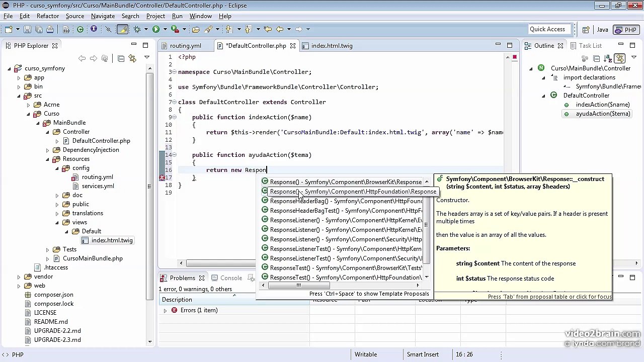The height and width of the screenshot is (362, 644).
Task: Select ResponseHeaderBag() autocomplete proposal
Action: point(342,201)
